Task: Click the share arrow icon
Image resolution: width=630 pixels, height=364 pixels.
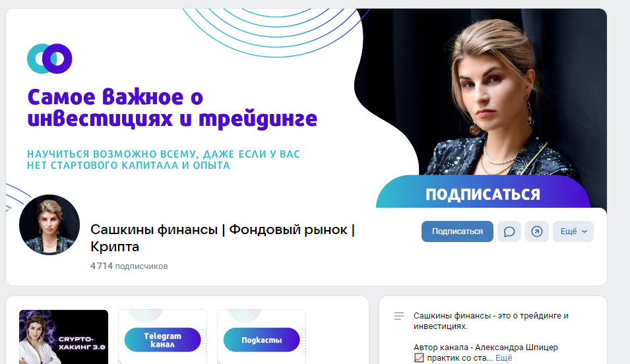Action: click(537, 231)
